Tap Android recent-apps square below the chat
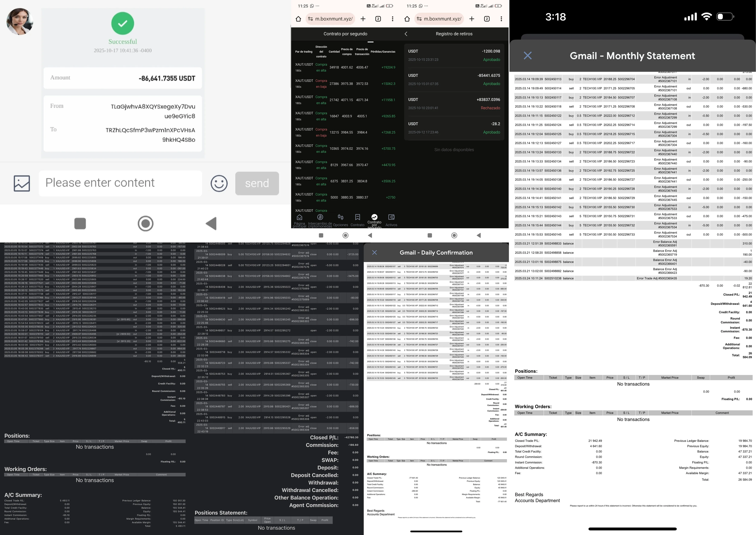Screen dimensions: 756x535 [80, 223]
